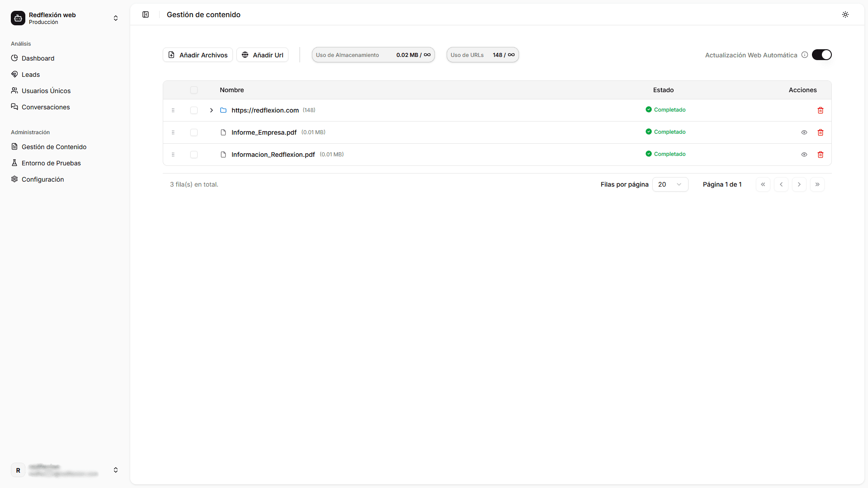
Task: Go to Entorno de Pruebas section
Action: (x=51, y=163)
